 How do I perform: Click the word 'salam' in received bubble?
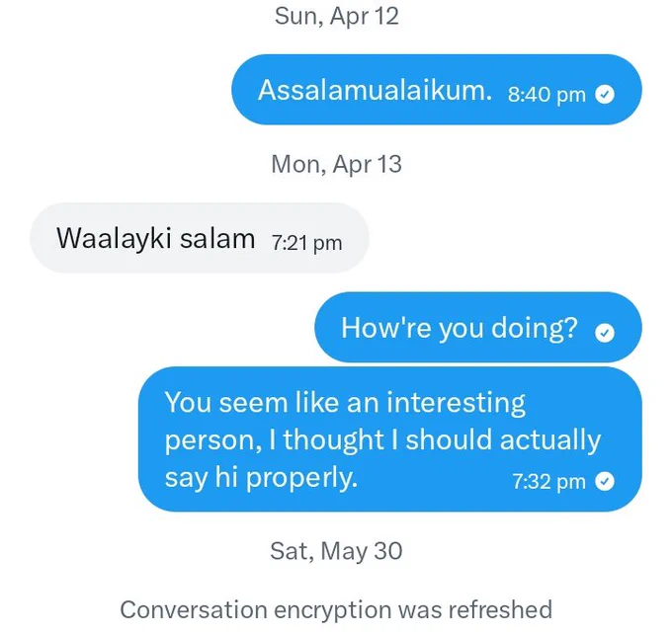[x=217, y=238]
